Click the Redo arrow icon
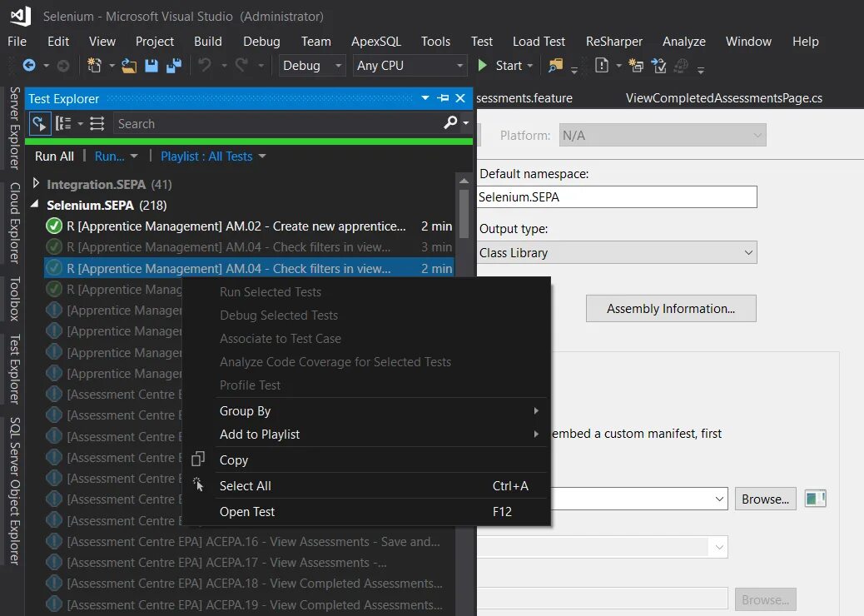This screenshot has width=864, height=616. tap(241, 66)
